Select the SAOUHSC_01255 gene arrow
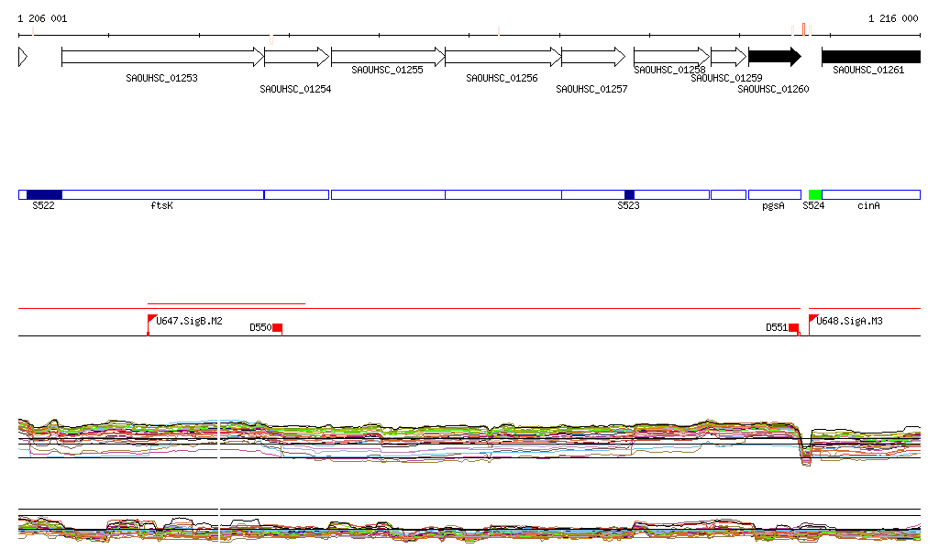 click(388, 57)
